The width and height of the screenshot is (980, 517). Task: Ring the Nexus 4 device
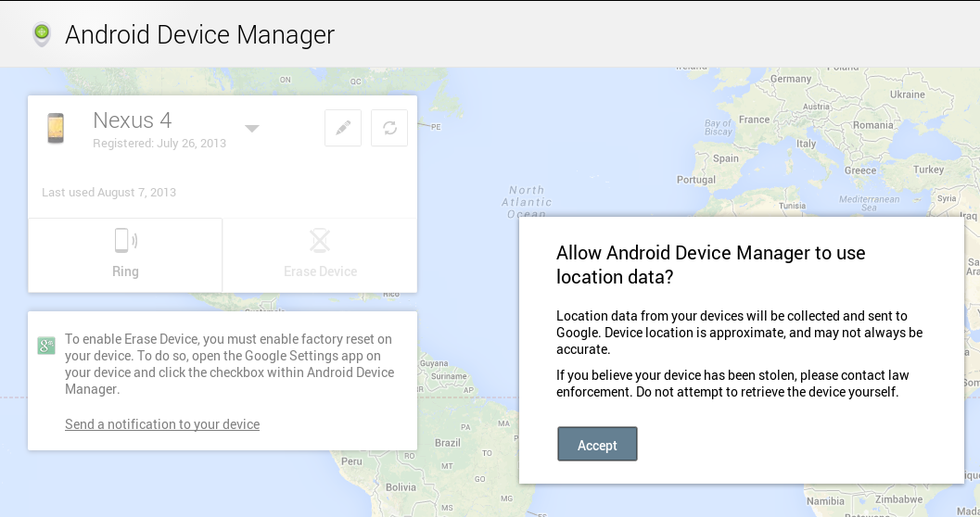[125, 255]
